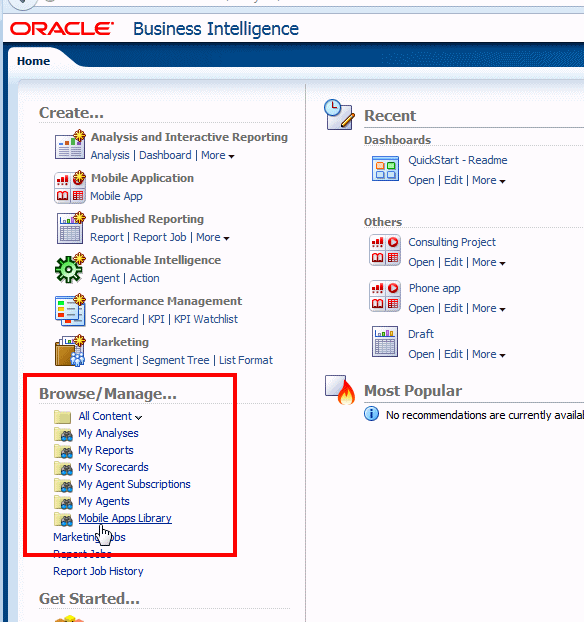
Task: Open Report Job History
Action: point(98,571)
